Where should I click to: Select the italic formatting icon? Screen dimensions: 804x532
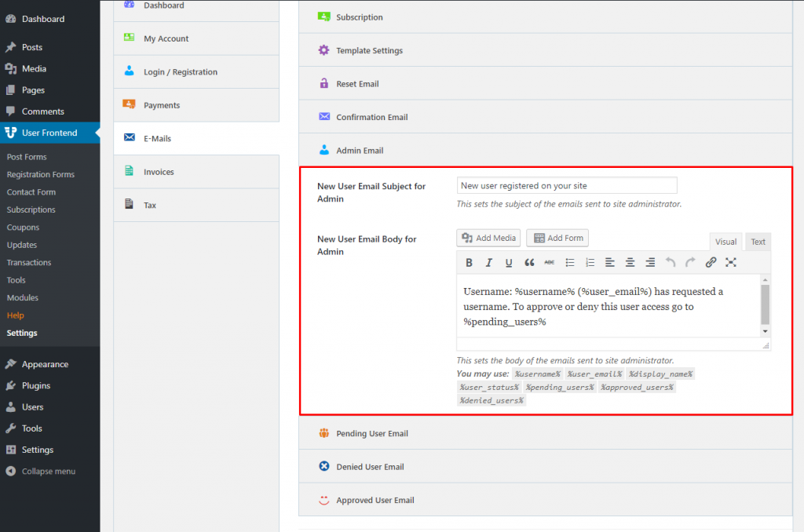point(489,262)
